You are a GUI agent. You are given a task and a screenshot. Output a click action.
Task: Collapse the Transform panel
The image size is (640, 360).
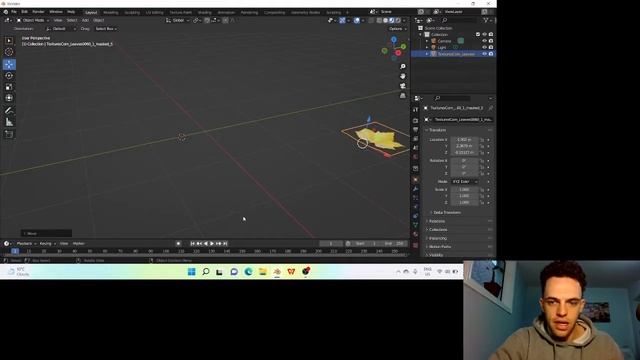pyautogui.click(x=437, y=130)
